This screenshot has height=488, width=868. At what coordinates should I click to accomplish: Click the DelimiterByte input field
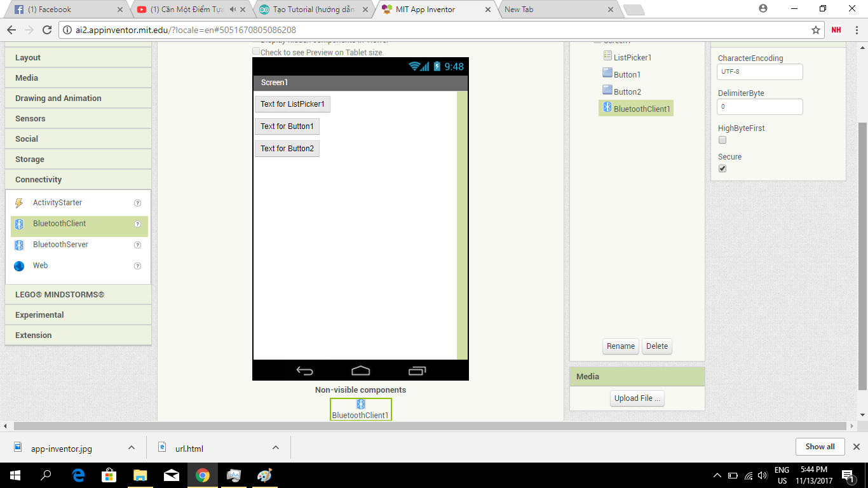point(760,107)
